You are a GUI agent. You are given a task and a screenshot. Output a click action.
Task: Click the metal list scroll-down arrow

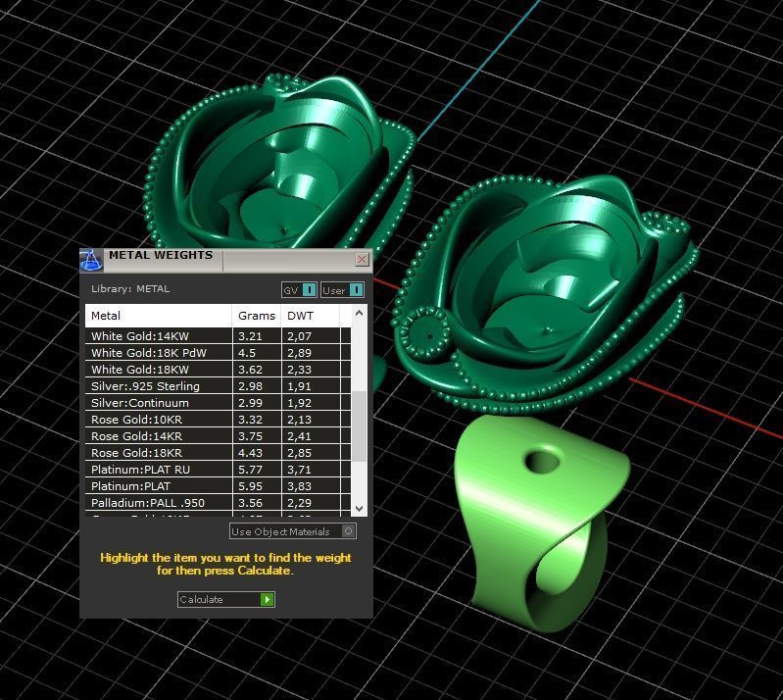359,508
